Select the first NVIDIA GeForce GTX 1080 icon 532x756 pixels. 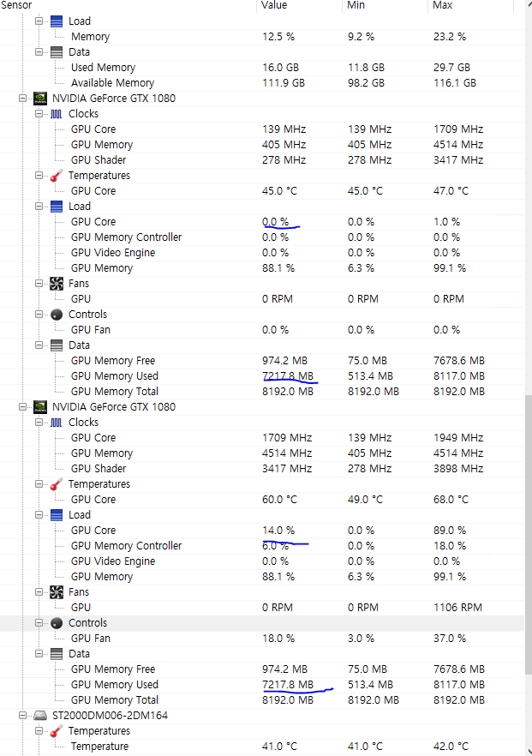coord(40,98)
